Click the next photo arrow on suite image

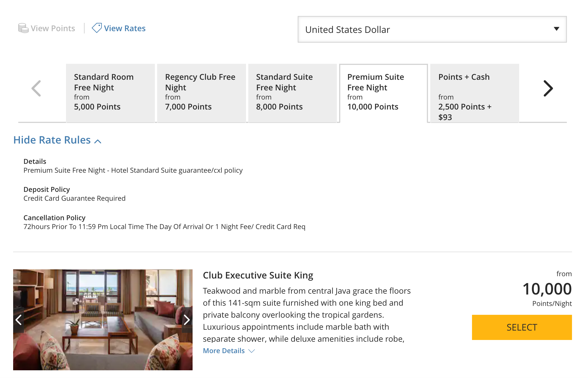(187, 320)
